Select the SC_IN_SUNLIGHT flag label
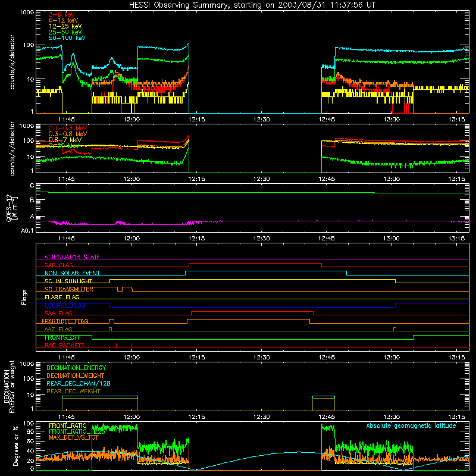This screenshot has width=476, height=476. [68, 281]
